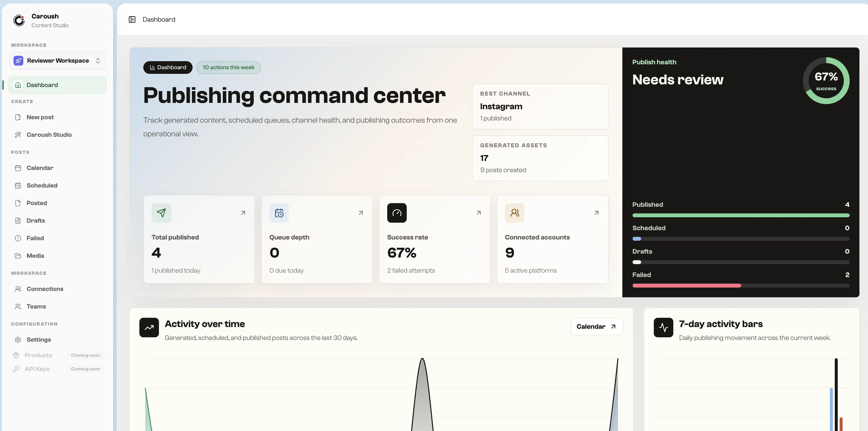Open the Generated Assets card
Viewport: 868px width, 431px height.
point(540,158)
